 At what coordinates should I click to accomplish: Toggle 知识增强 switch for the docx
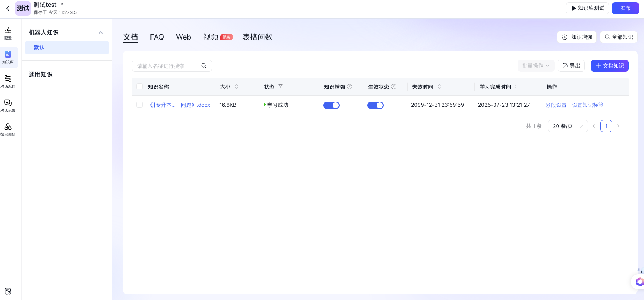[331, 105]
